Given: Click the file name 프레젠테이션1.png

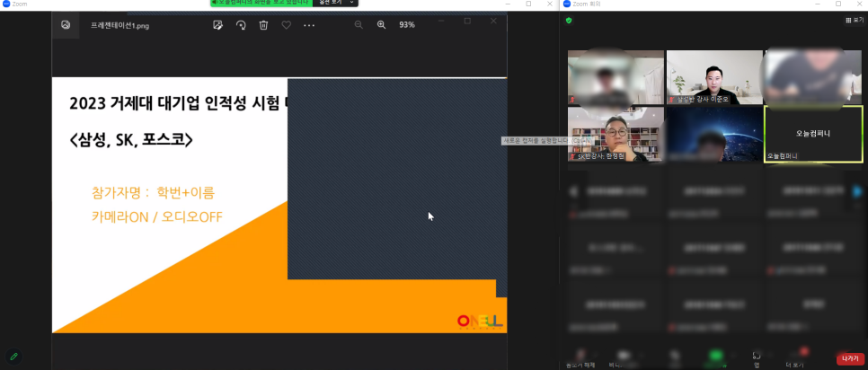Looking at the screenshot, I should click(x=120, y=25).
